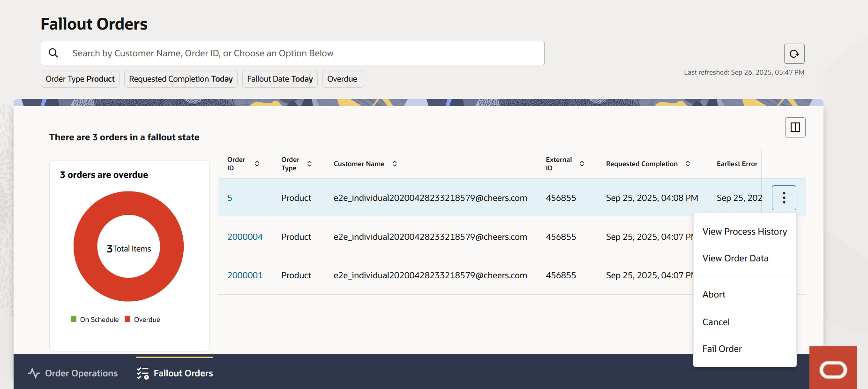This screenshot has height=389, width=868.
Task: Click the red Overdue legend swatch
Action: 127,320
